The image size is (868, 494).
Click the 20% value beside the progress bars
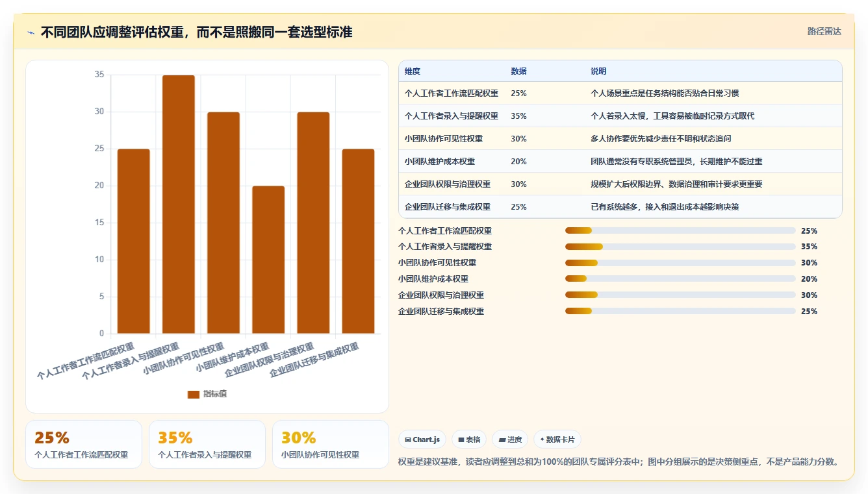pyautogui.click(x=809, y=279)
